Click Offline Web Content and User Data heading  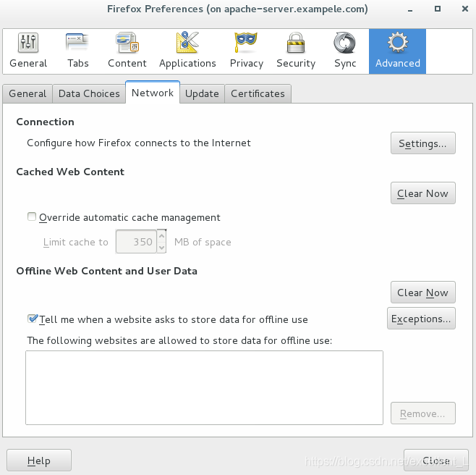(x=106, y=271)
